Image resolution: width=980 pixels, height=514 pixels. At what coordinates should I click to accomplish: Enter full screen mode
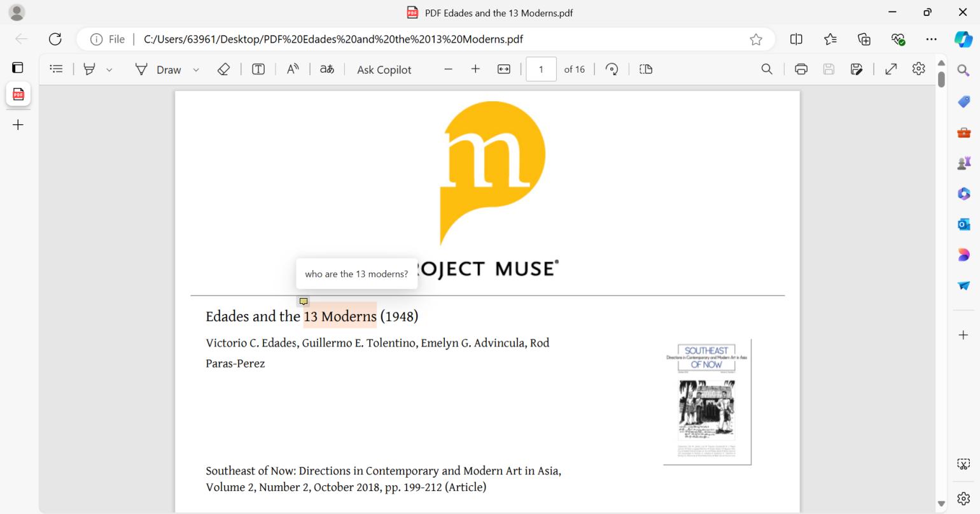tap(891, 69)
